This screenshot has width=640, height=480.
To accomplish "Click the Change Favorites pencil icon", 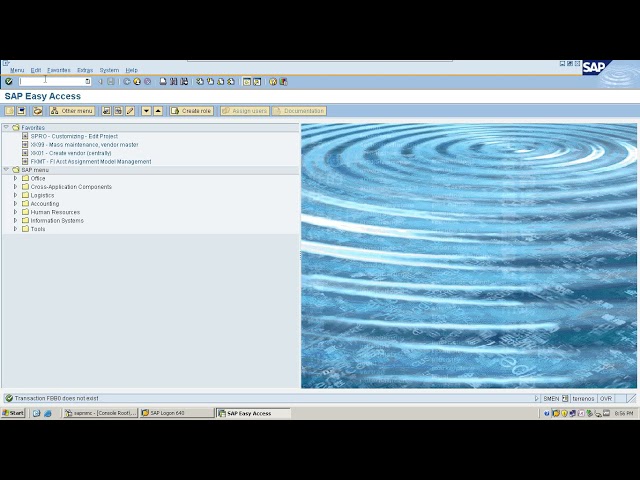I will (130, 111).
